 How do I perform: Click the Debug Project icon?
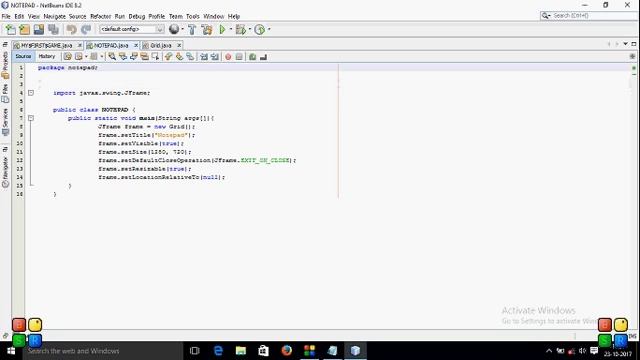pos(240,29)
